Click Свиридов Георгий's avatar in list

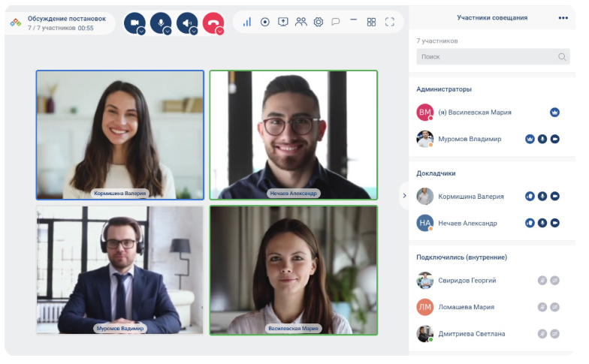click(x=425, y=281)
